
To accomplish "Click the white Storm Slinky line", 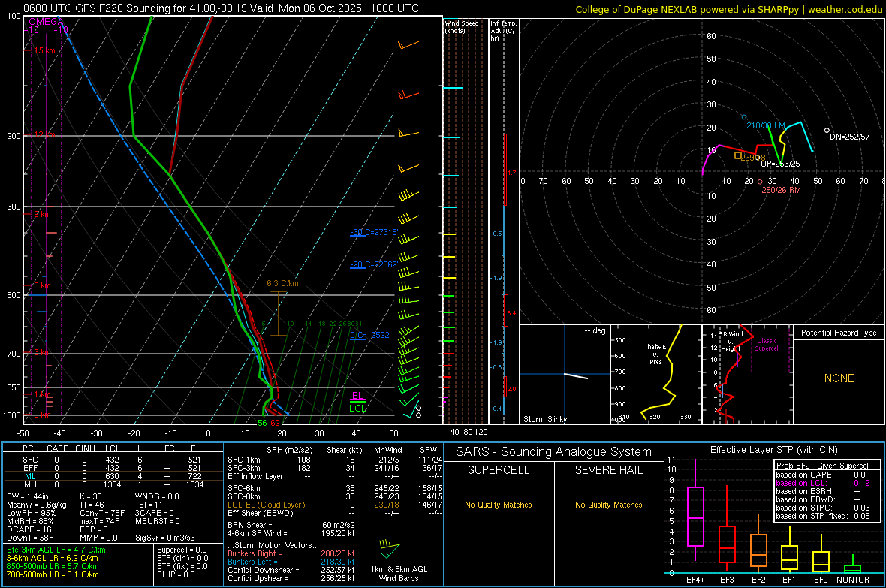I will 576,376.
